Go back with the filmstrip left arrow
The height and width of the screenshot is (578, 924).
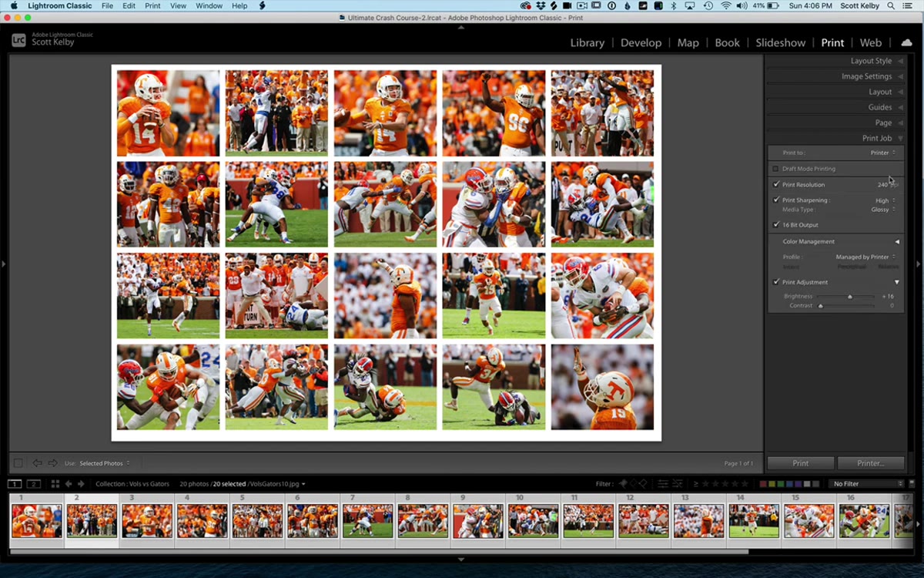(x=68, y=484)
